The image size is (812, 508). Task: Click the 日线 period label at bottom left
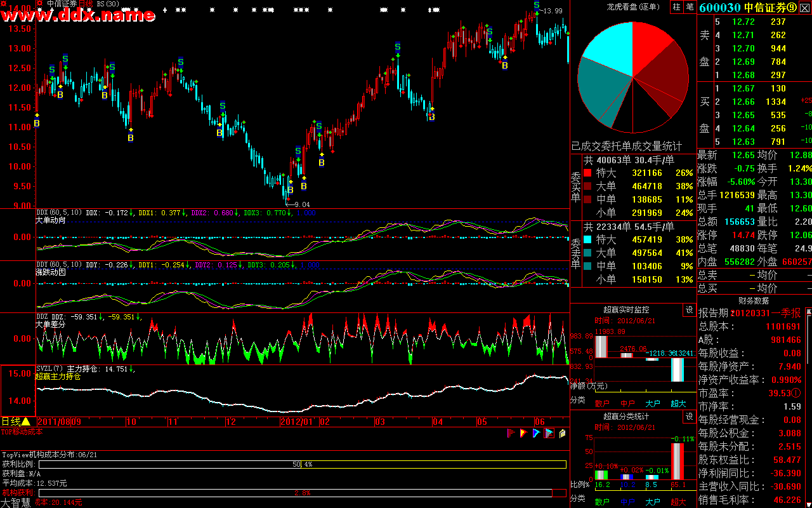[11, 422]
